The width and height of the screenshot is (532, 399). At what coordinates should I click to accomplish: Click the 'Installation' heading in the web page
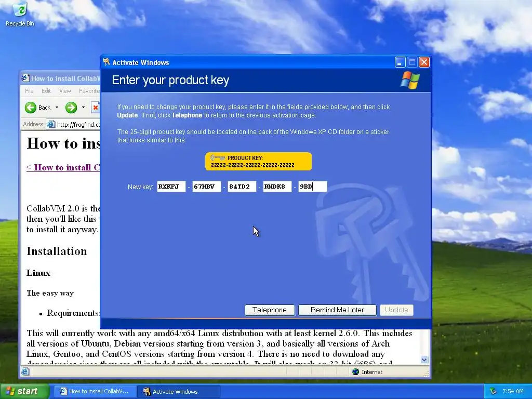tap(57, 251)
